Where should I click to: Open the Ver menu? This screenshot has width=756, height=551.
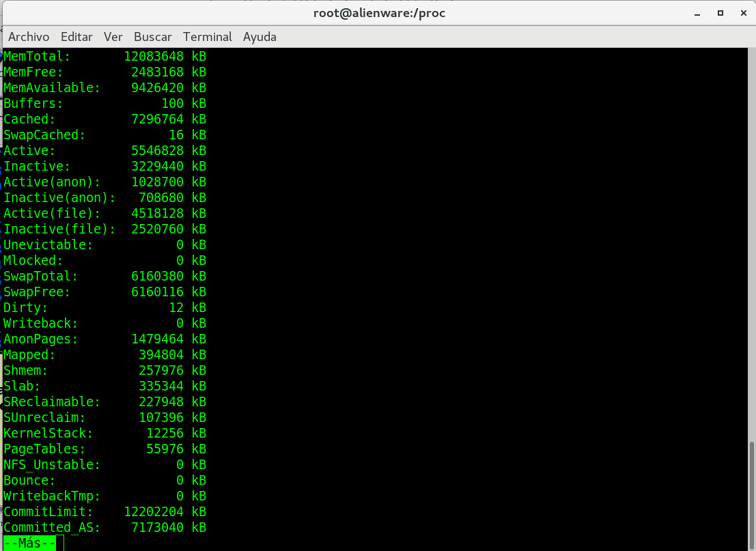click(113, 37)
